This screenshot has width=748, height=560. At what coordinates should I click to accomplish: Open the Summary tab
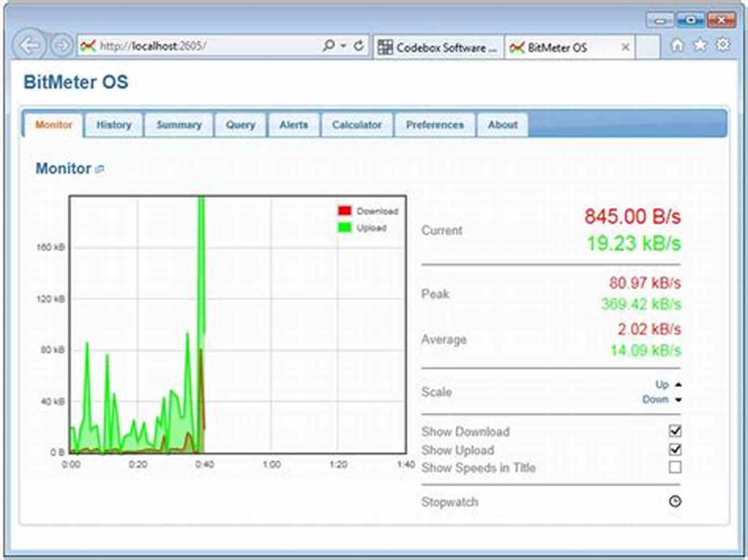[179, 125]
